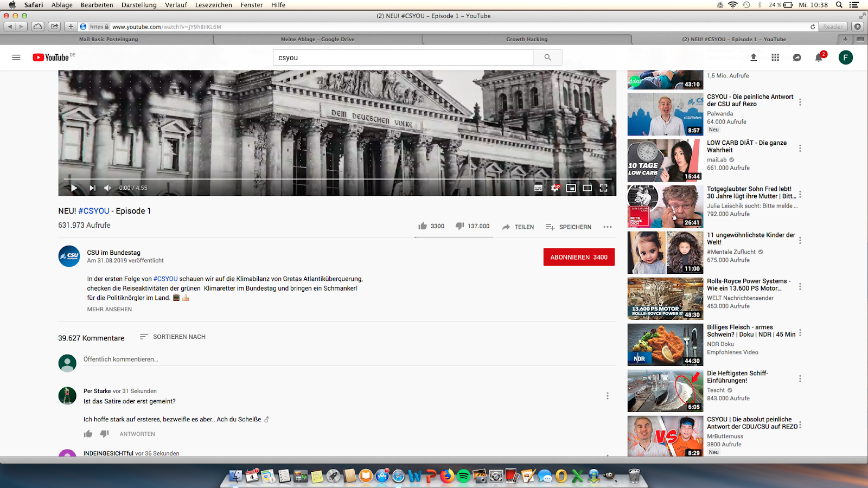
Task: Click Safari's iCloud tabs button
Action: point(37,27)
